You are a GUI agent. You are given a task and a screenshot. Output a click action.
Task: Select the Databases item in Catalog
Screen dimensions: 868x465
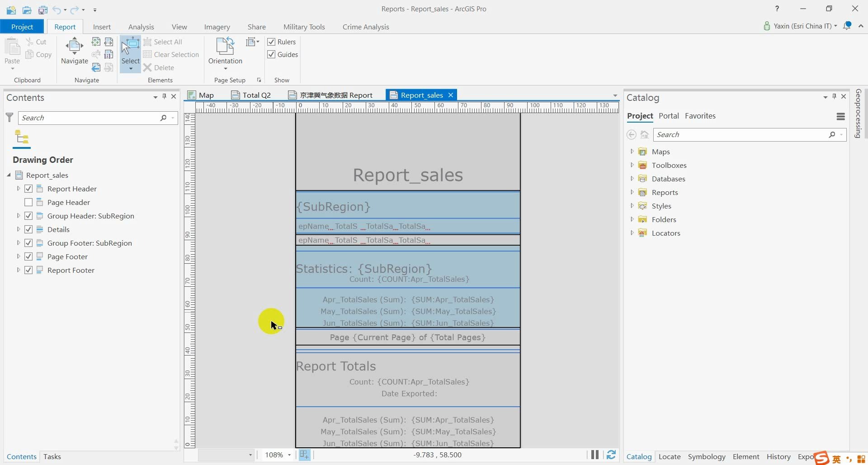tap(668, 179)
